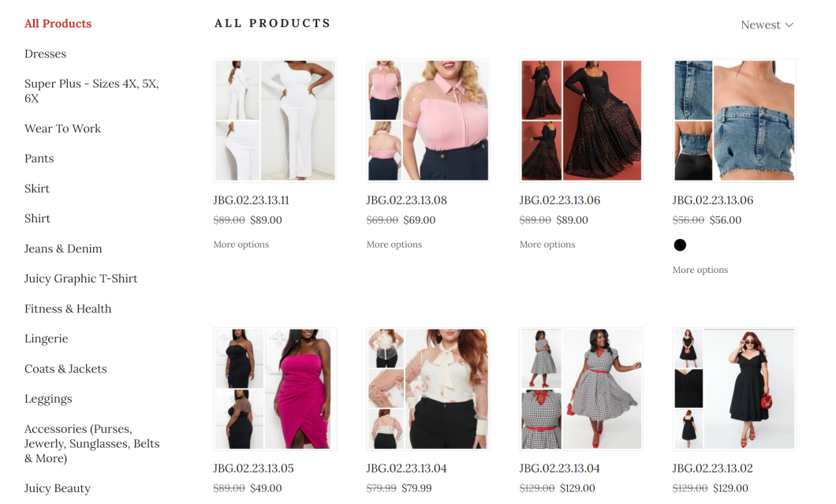Screen dimensions: 836x504
Task: Open Juicy Graphic T-Shirt category
Action: click(x=81, y=278)
